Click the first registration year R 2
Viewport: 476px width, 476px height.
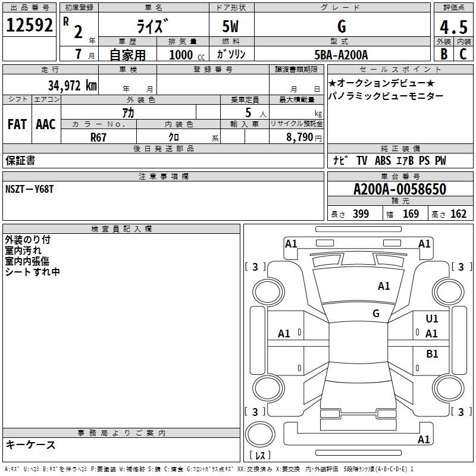tap(73, 28)
